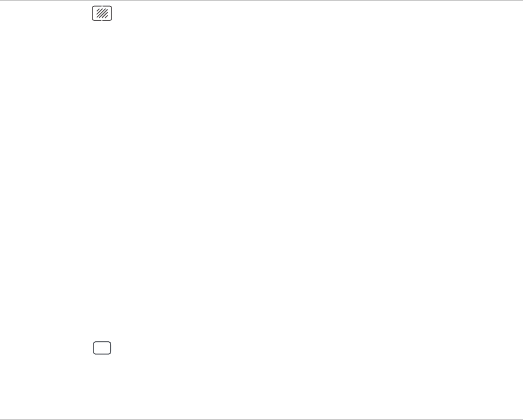This screenshot has width=523, height=420.
Task: Open the hatched frame icon at top
Action: pos(102,13)
